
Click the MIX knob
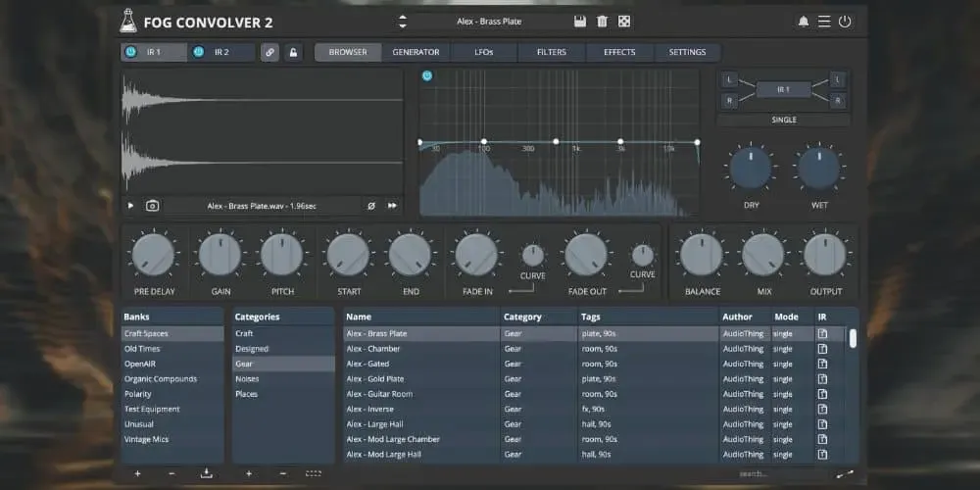click(762, 255)
